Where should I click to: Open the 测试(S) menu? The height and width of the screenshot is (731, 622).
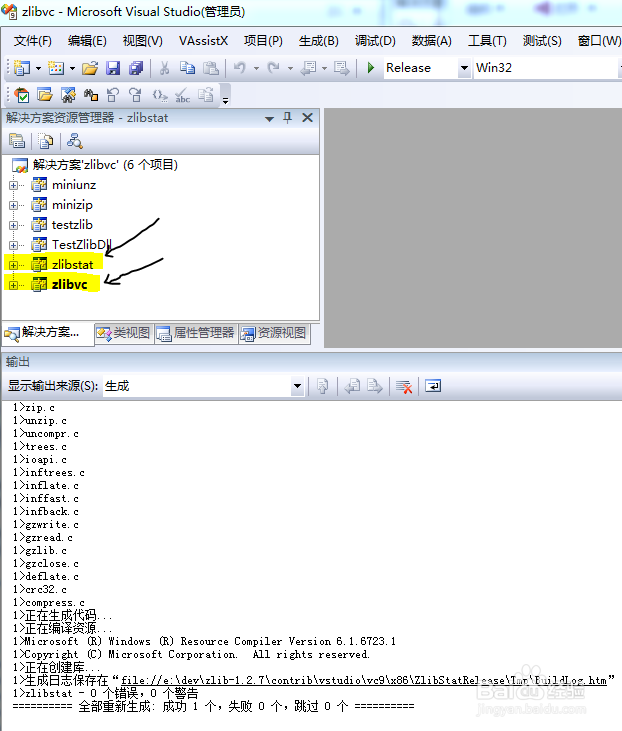click(x=542, y=41)
